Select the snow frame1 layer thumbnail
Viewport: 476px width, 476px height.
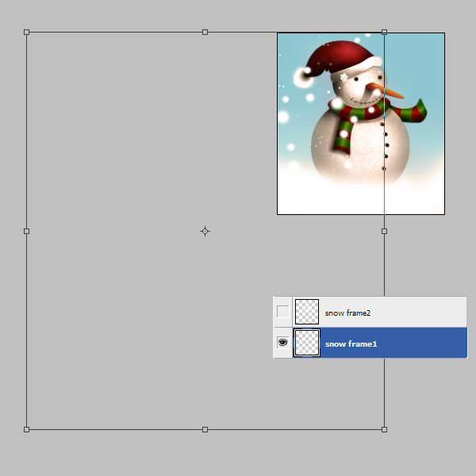coord(307,343)
